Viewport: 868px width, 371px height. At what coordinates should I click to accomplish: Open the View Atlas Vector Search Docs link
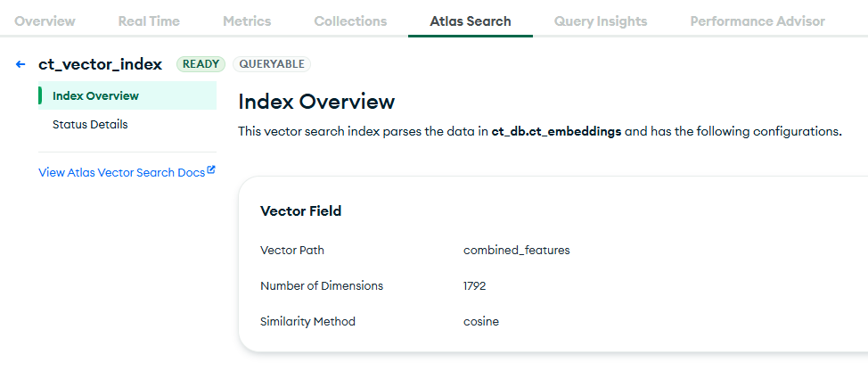(x=121, y=172)
